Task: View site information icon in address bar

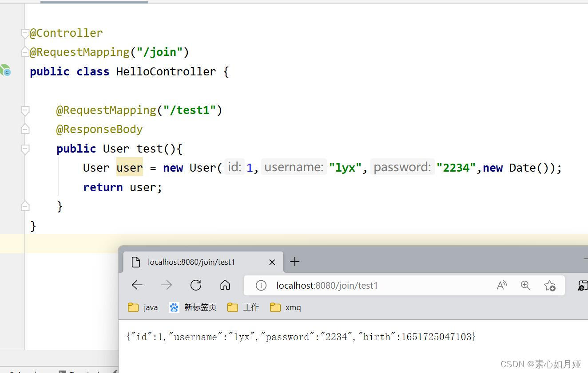Action: click(261, 286)
